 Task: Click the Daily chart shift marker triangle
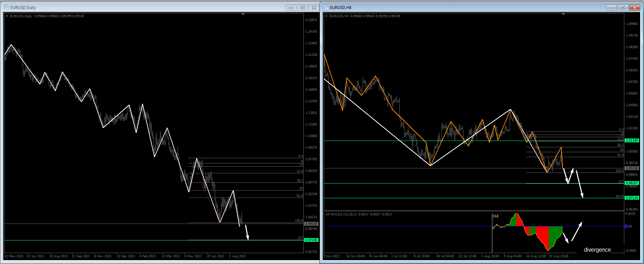pyautogui.click(x=243, y=14)
